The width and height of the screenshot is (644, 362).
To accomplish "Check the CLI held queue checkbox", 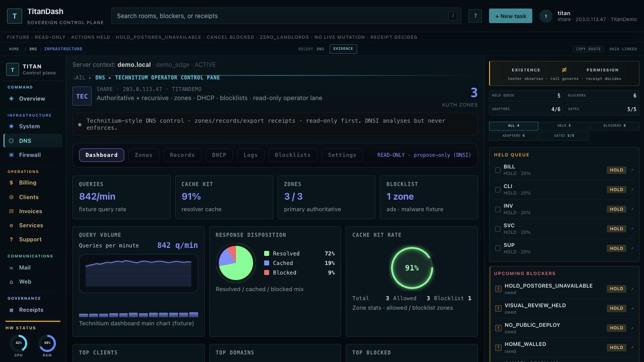I will click(498, 190).
